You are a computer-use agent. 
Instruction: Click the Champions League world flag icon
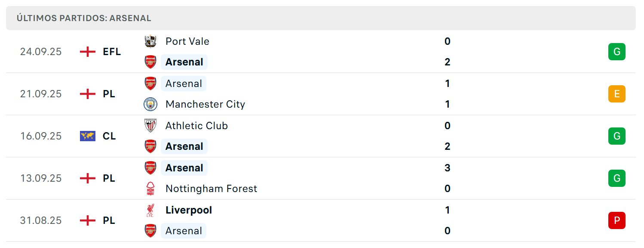pyautogui.click(x=88, y=136)
